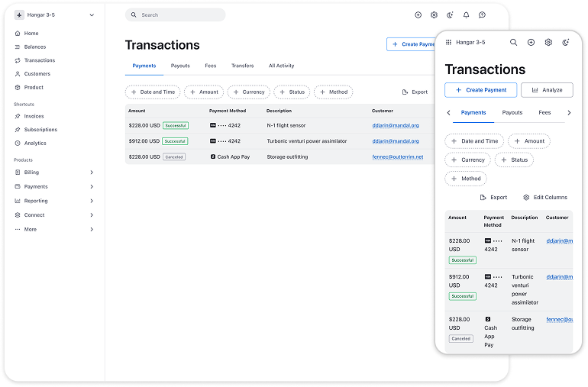Select Payments tab in desktop view
Screen dimensions: 588x387
[144, 66]
